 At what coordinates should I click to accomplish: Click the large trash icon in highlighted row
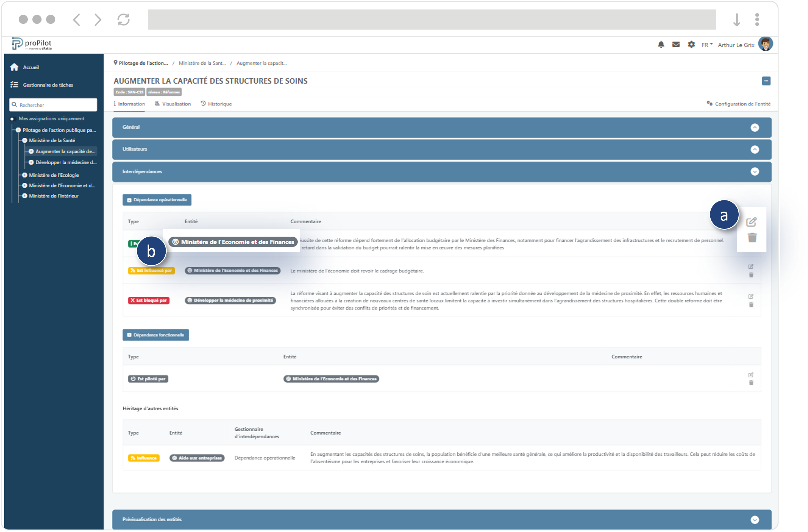752,237
